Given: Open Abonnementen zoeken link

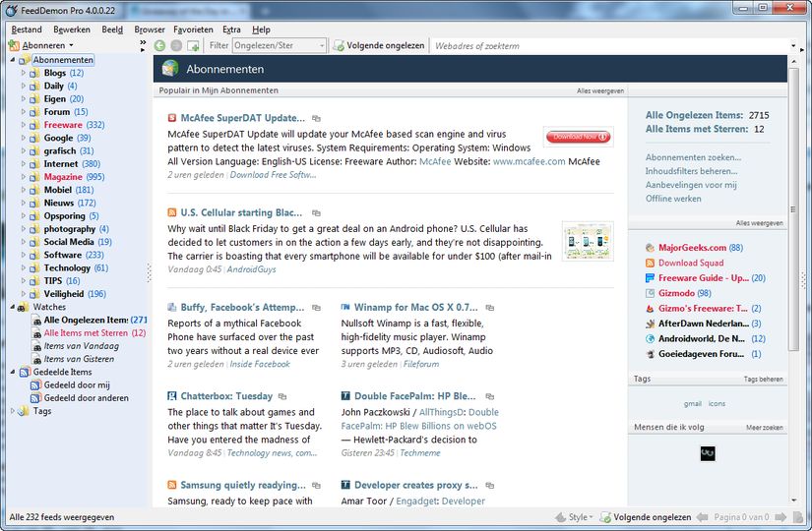Looking at the screenshot, I should (x=693, y=157).
